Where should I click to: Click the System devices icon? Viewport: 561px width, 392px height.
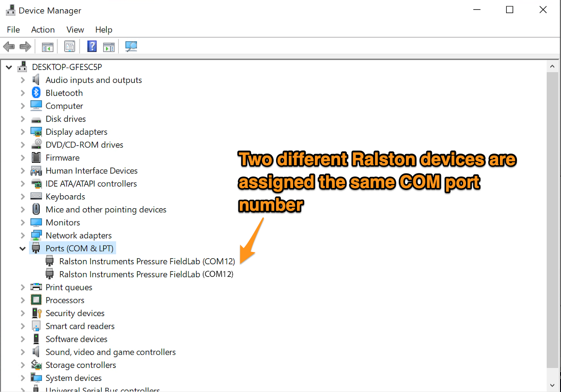click(36, 377)
